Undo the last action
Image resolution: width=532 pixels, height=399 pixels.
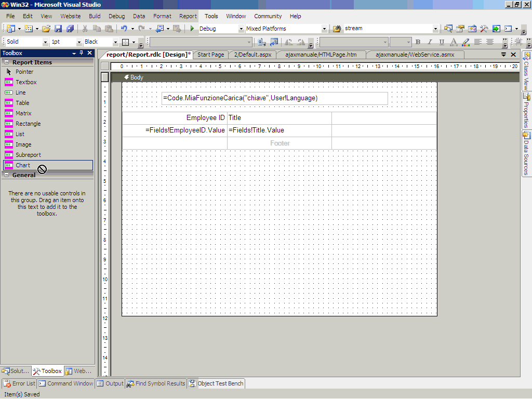pos(124,29)
